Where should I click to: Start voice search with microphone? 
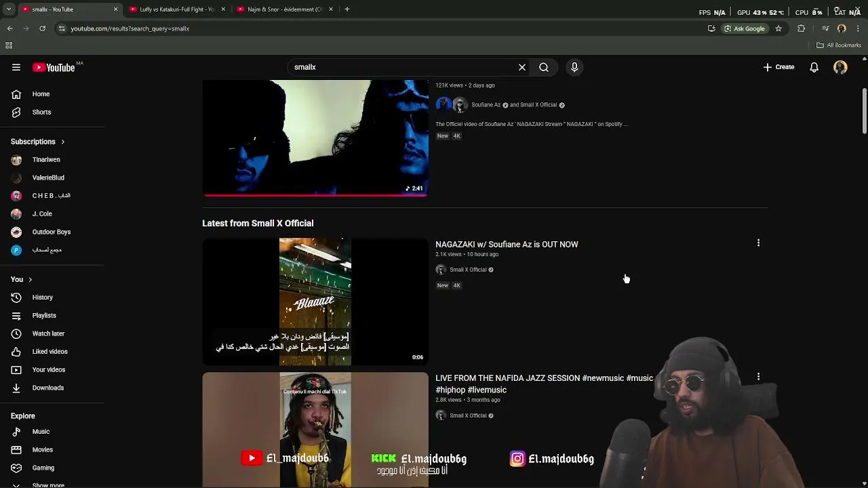(x=574, y=67)
